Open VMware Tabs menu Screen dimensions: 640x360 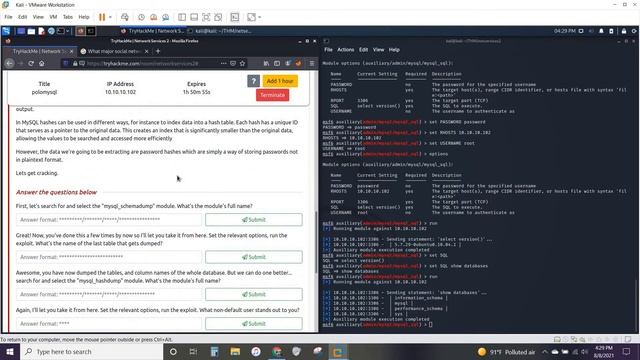tap(68, 17)
